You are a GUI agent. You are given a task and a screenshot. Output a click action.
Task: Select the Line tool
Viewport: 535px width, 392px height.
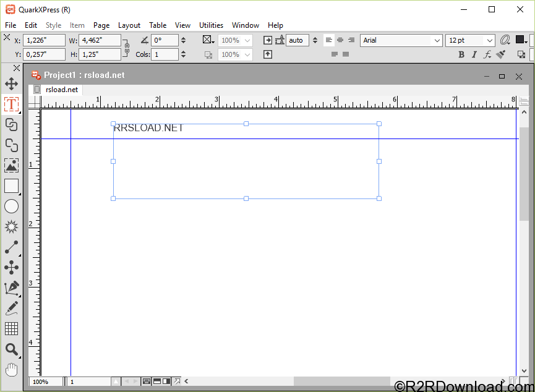point(11,247)
